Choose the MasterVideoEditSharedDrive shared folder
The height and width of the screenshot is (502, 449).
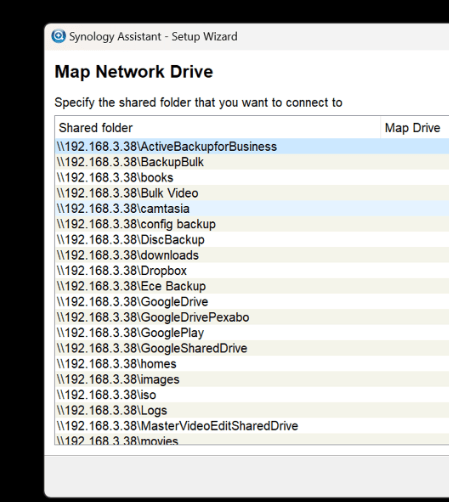coord(252,425)
